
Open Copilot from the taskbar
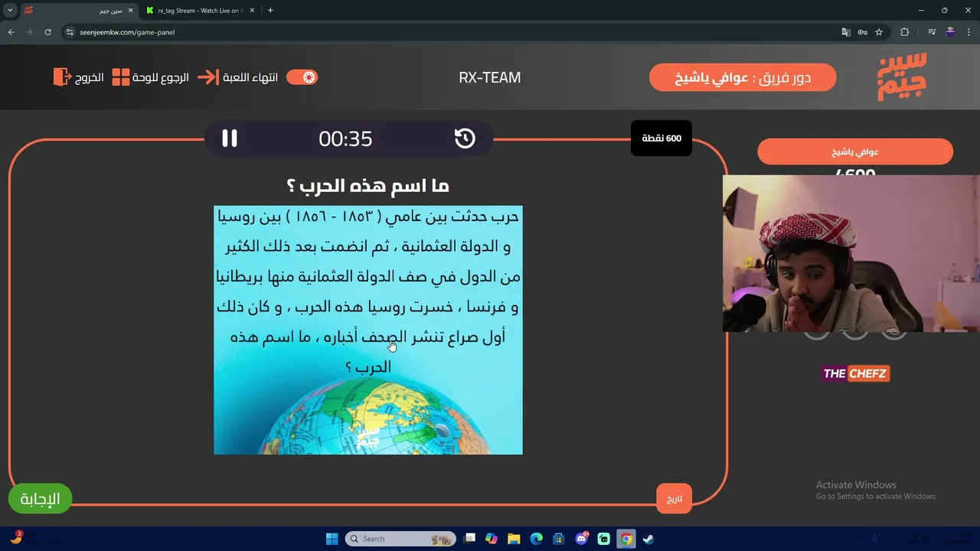tap(492, 539)
